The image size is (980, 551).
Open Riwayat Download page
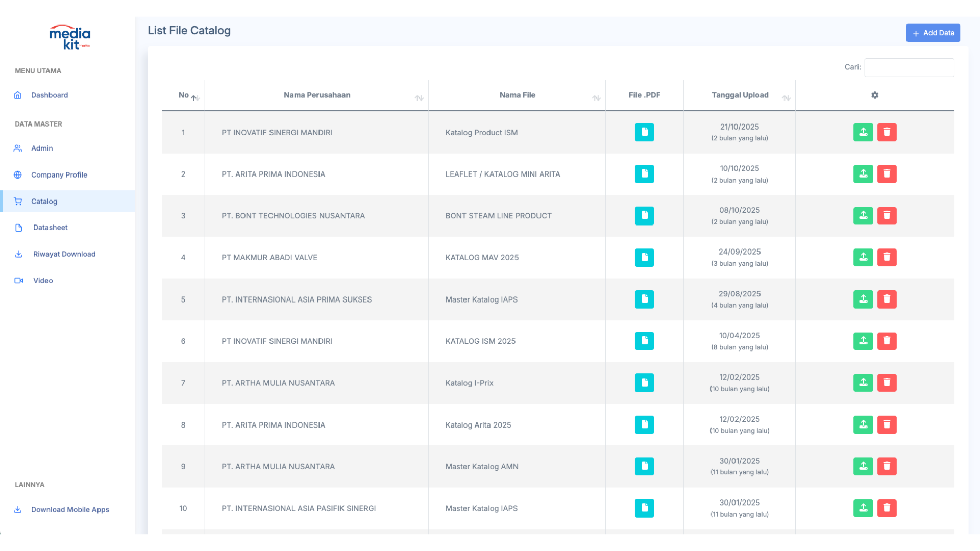pyautogui.click(x=64, y=254)
